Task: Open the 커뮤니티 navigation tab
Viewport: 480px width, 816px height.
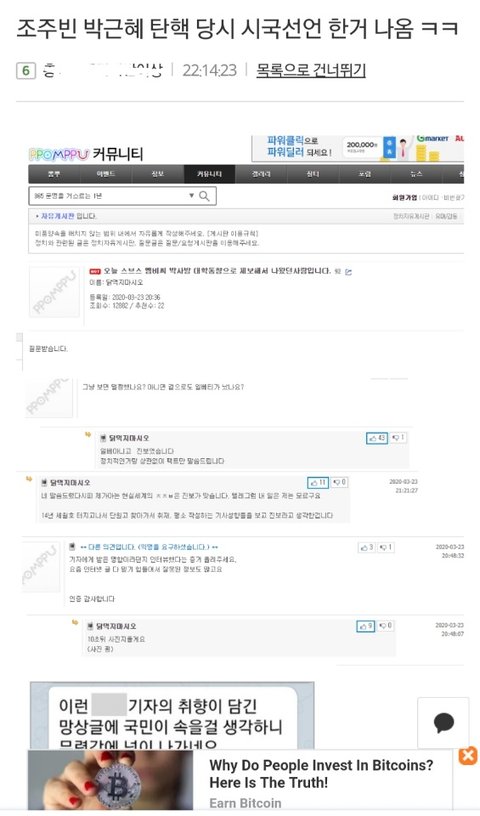Action: 209,174
